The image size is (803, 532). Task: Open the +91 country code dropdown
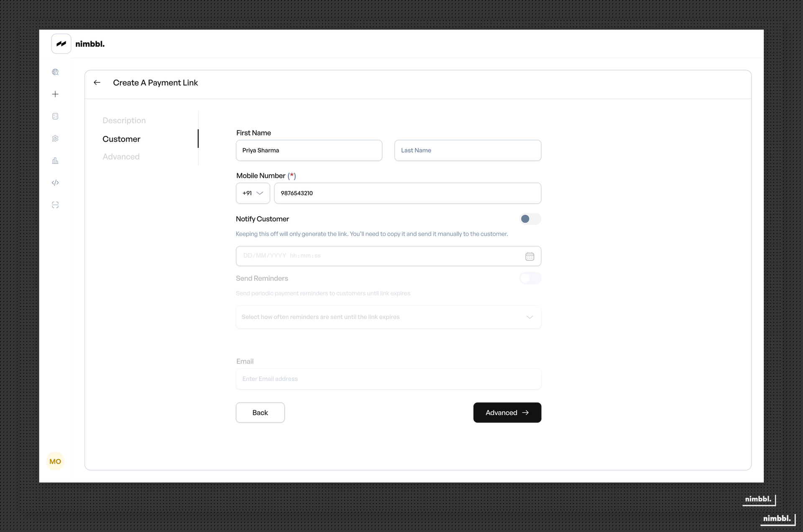(253, 193)
